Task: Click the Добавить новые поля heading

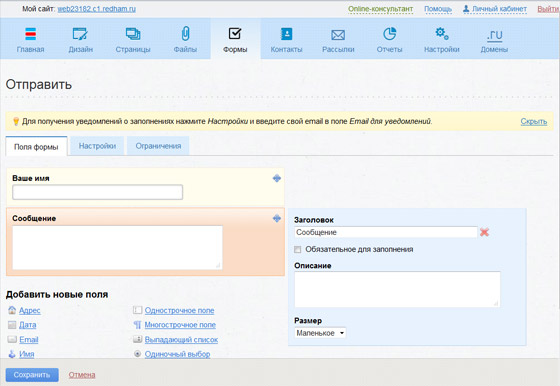Action: pos(57,295)
